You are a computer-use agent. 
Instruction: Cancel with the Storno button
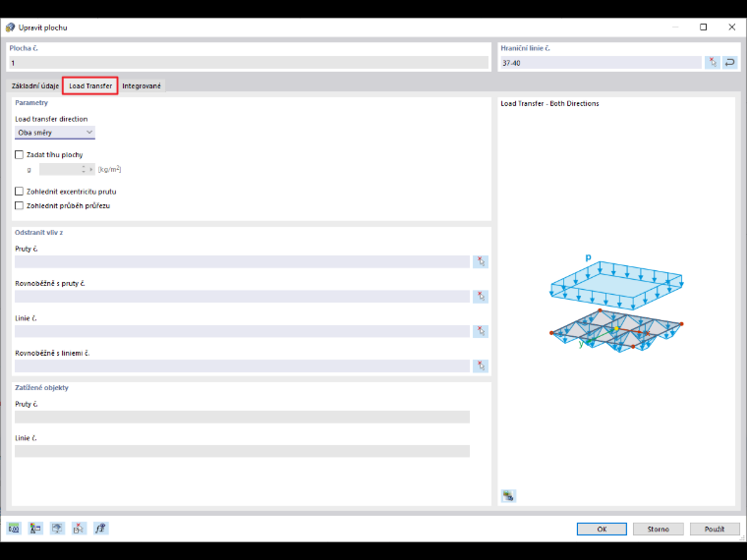pyautogui.click(x=658, y=529)
